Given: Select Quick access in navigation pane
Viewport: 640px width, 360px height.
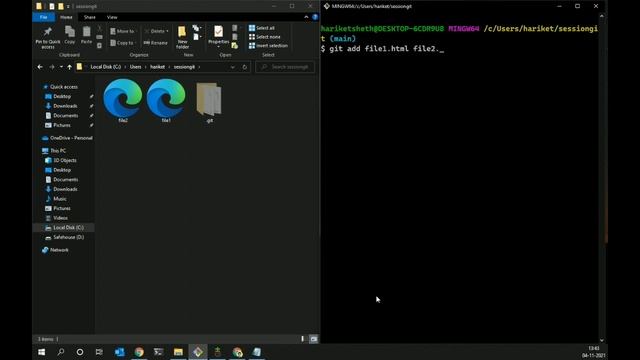Looking at the screenshot, I should coord(60,87).
